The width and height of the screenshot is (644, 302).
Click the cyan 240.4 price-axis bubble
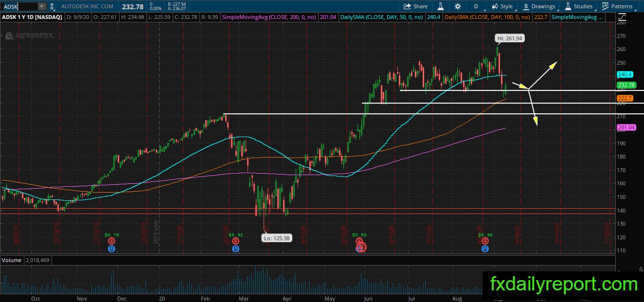pyautogui.click(x=625, y=74)
